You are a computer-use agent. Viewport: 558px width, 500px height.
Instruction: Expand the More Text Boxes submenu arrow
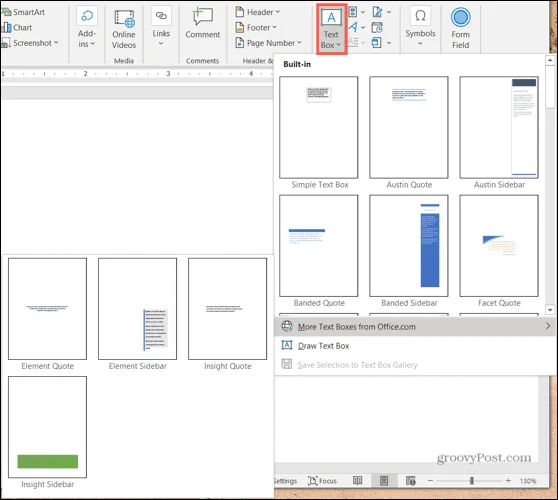point(548,326)
